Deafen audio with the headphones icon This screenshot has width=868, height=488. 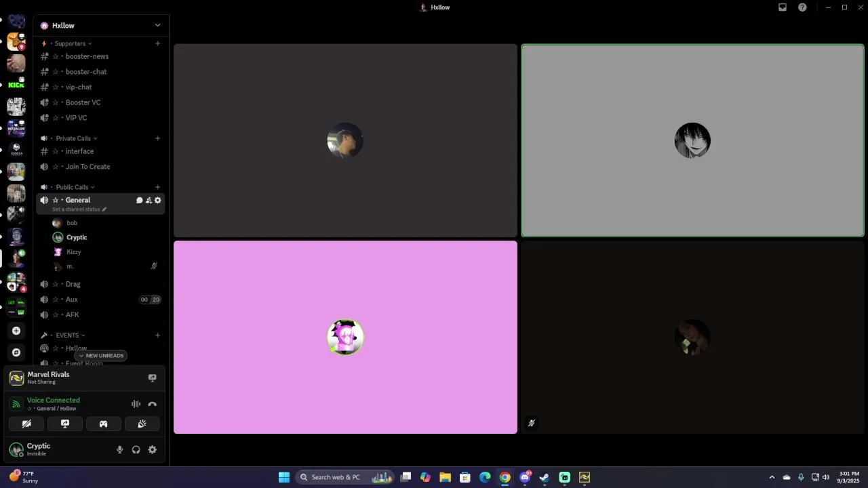136,449
